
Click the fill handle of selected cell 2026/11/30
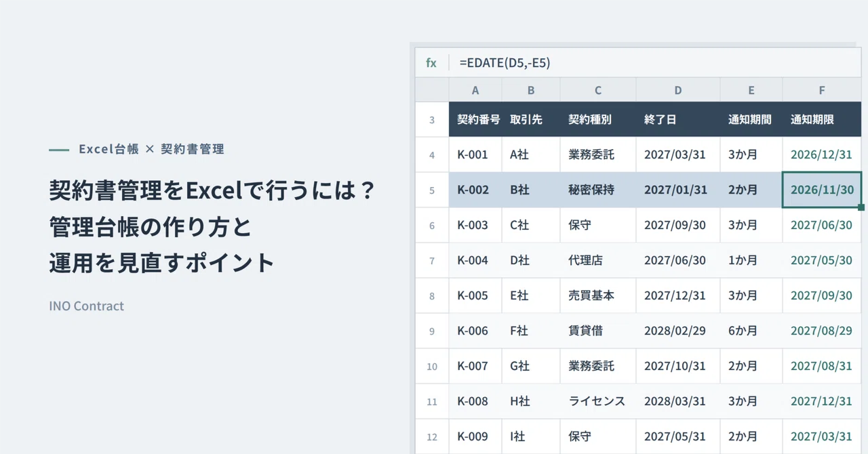[861, 207]
